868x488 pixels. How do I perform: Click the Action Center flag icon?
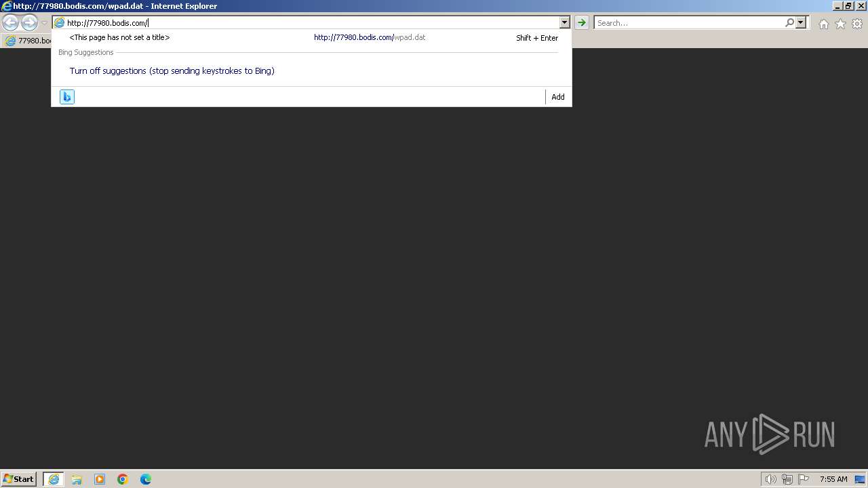[x=804, y=479]
